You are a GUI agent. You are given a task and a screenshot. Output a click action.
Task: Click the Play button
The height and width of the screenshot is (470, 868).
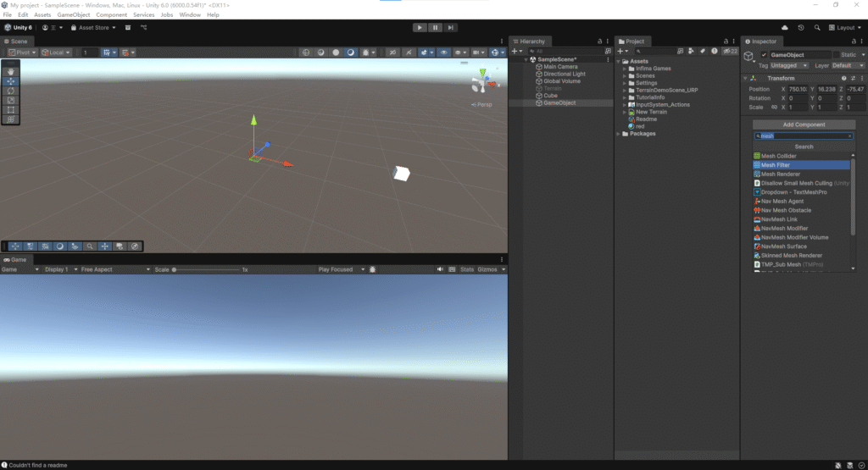click(420, 28)
